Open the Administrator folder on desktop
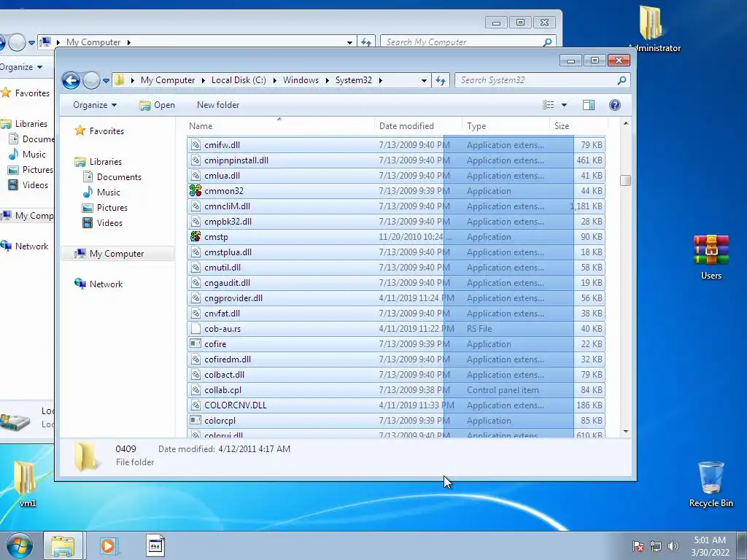The width and height of the screenshot is (747, 560). click(653, 28)
